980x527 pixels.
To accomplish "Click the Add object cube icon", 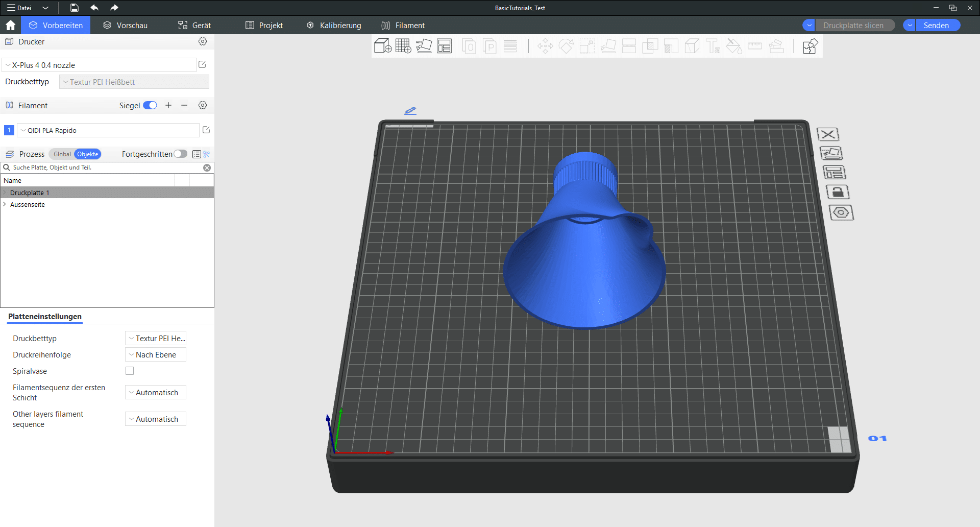I will point(382,46).
